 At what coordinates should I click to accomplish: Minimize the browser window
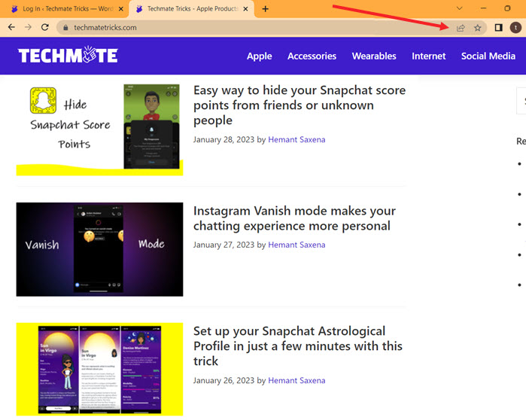pos(483,8)
